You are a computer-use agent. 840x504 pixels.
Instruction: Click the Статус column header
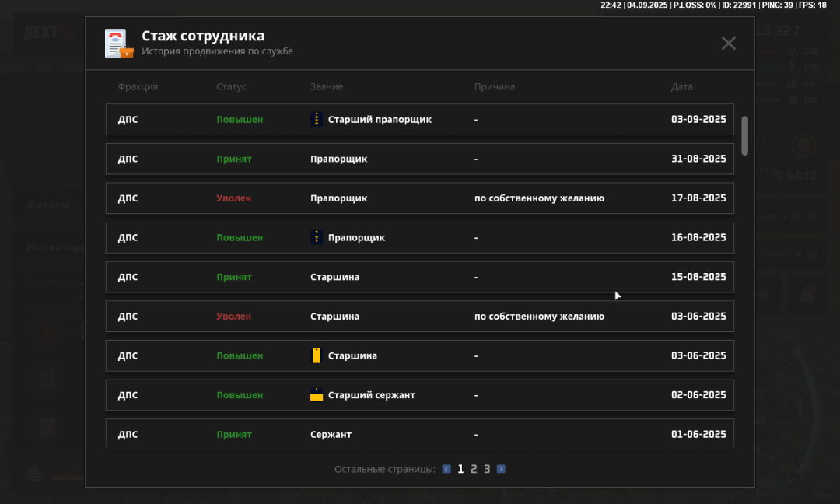(231, 87)
